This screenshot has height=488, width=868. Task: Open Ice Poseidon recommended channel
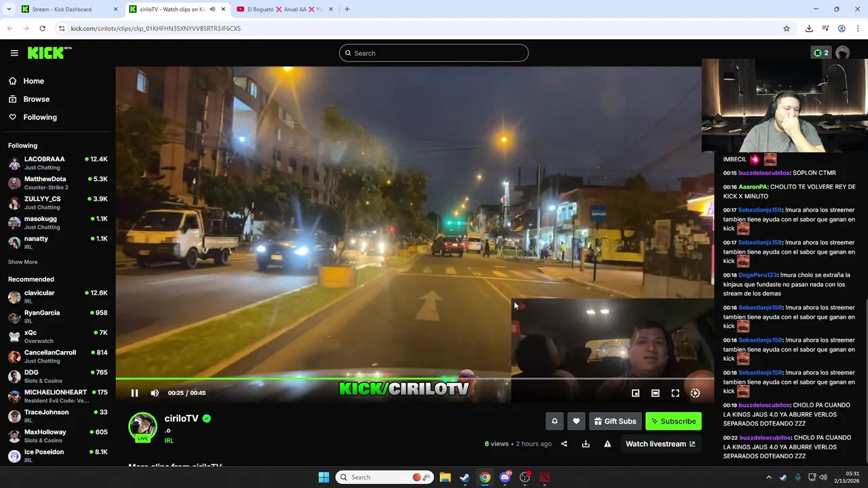(x=58, y=455)
